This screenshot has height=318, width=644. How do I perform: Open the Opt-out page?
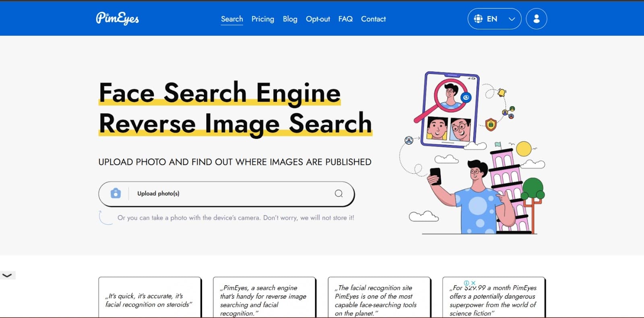[x=318, y=19]
